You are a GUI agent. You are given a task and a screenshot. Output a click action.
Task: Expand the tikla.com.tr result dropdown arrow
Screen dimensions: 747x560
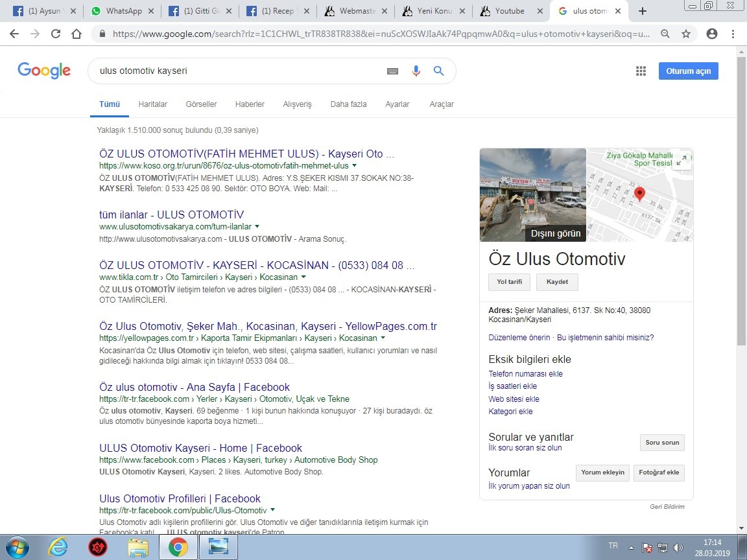click(x=303, y=277)
